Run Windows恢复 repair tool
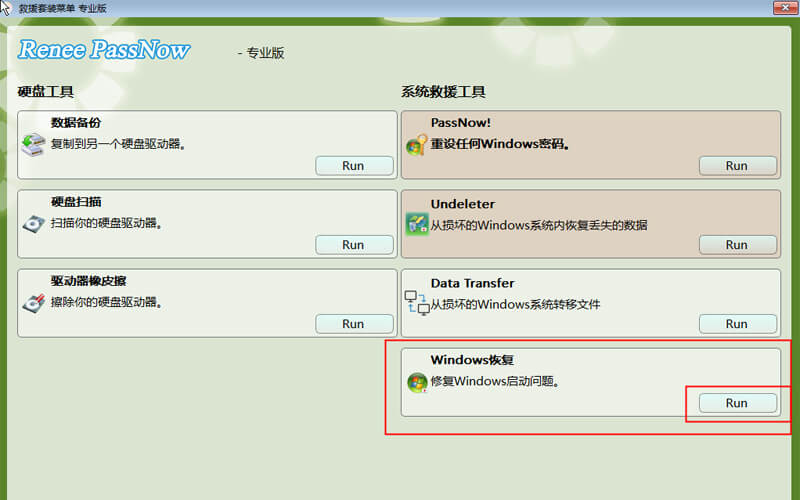 coord(738,403)
